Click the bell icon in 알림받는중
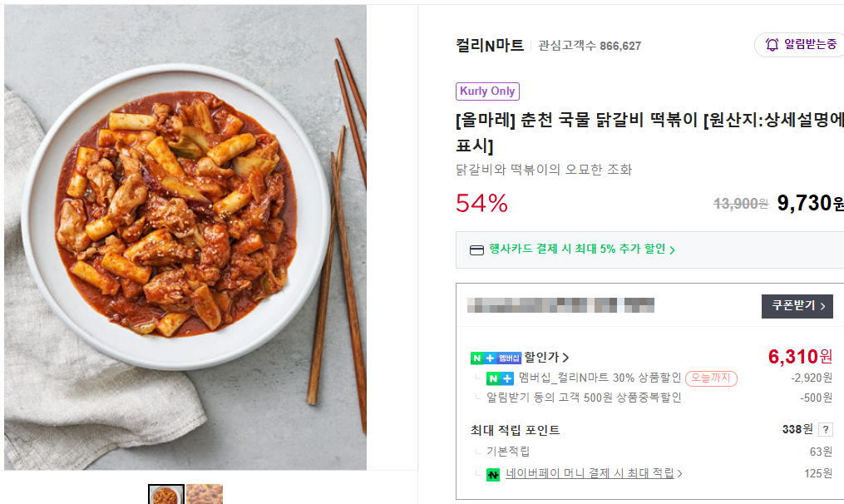This screenshot has height=504, width=844. [772, 45]
